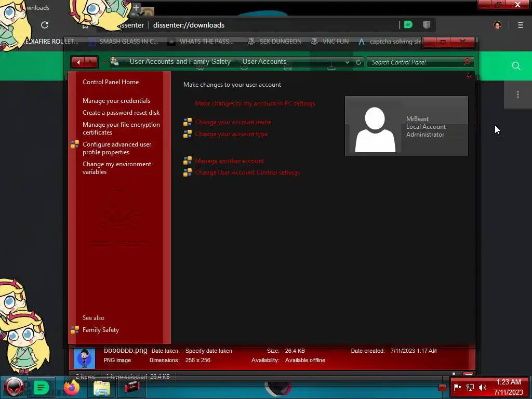Click shield icon beside Configure advanced user profile
The image size is (532, 399).
click(75, 144)
